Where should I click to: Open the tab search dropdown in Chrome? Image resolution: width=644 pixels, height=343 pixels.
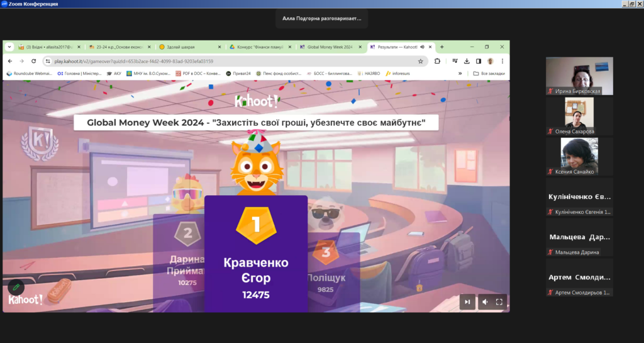click(9, 47)
